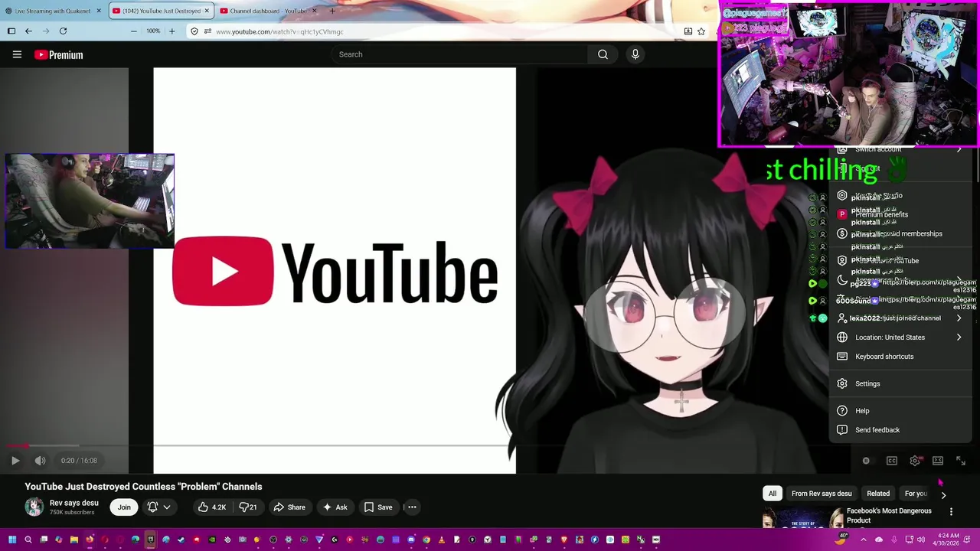
Task: Click the video title text
Action: (143, 487)
